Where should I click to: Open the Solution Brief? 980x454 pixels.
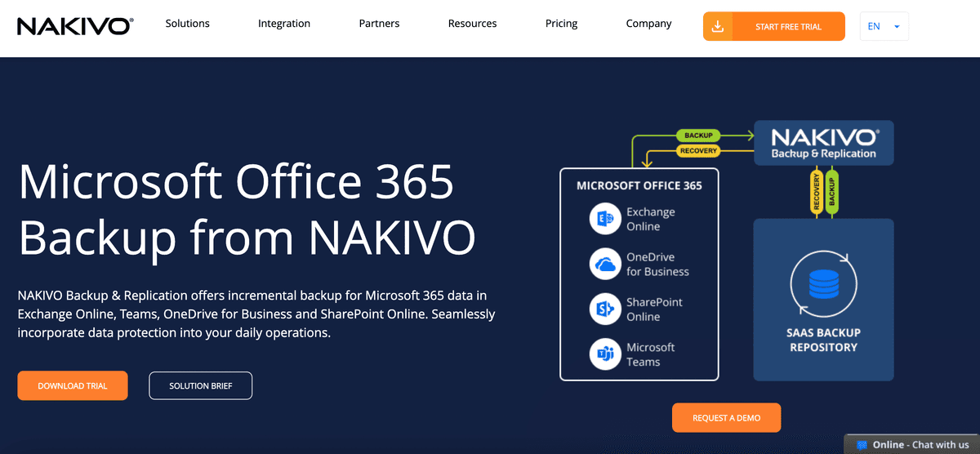click(x=200, y=386)
